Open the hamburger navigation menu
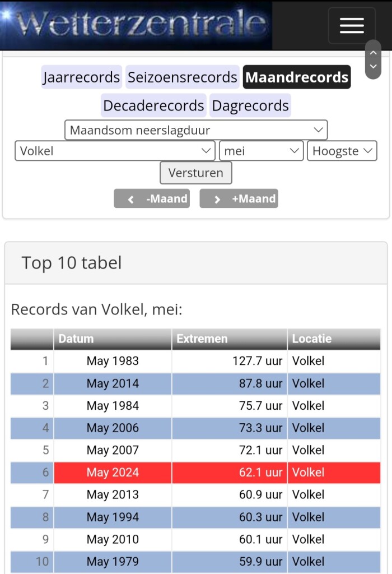Viewport: 392px width, 574px height. tap(352, 26)
